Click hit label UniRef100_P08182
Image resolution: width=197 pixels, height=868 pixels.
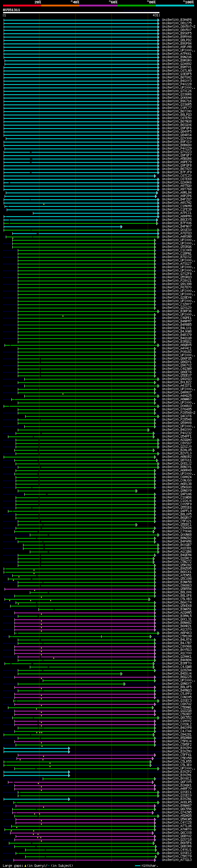(177, 352)
